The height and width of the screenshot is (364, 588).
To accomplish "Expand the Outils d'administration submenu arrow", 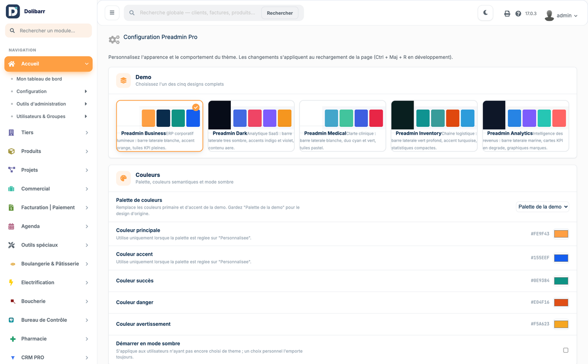I will 86,104.
